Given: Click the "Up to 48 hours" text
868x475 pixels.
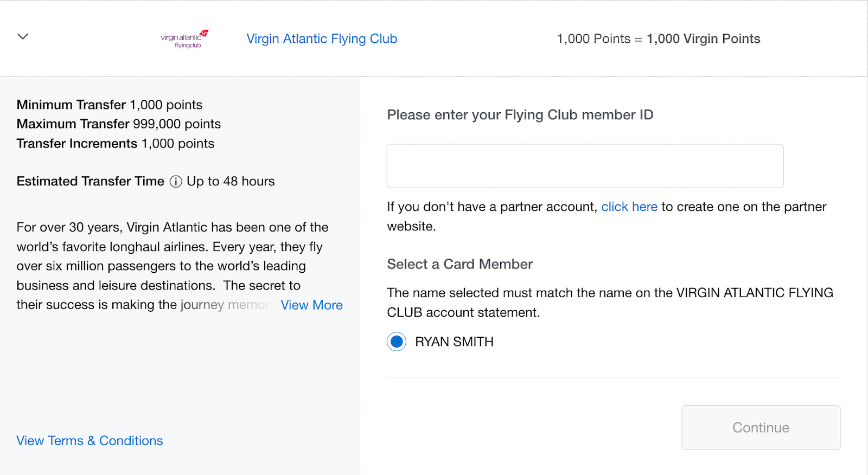Looking at the screenshot, I should pos(231,182).
